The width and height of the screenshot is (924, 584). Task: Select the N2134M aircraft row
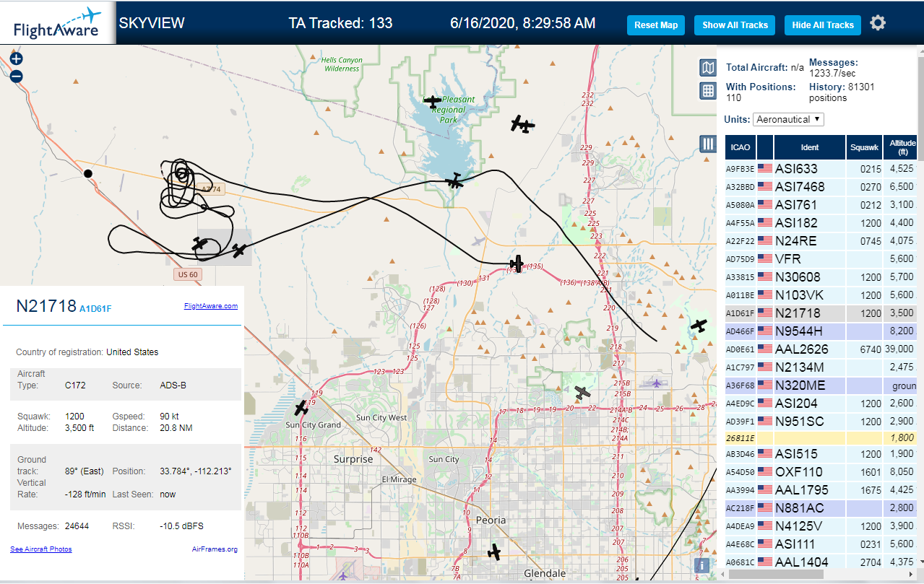click(x=821, y=367)
